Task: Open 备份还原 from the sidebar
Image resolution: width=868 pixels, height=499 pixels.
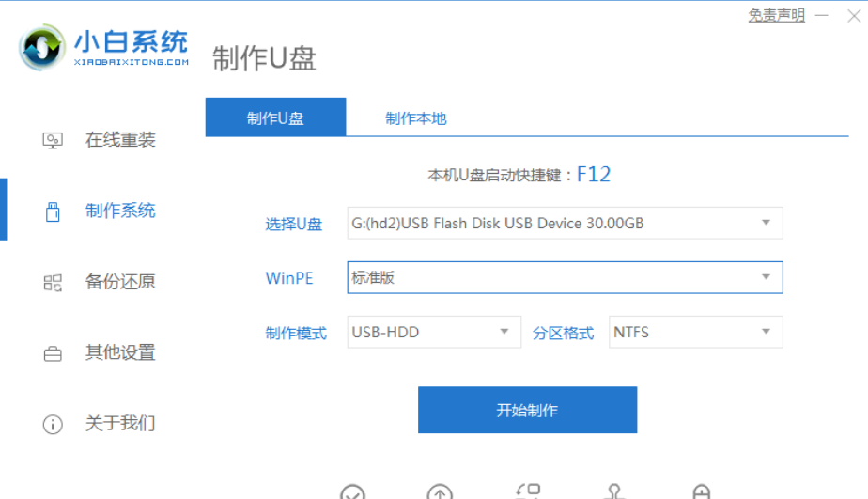Action: click(x=120, y=282)
